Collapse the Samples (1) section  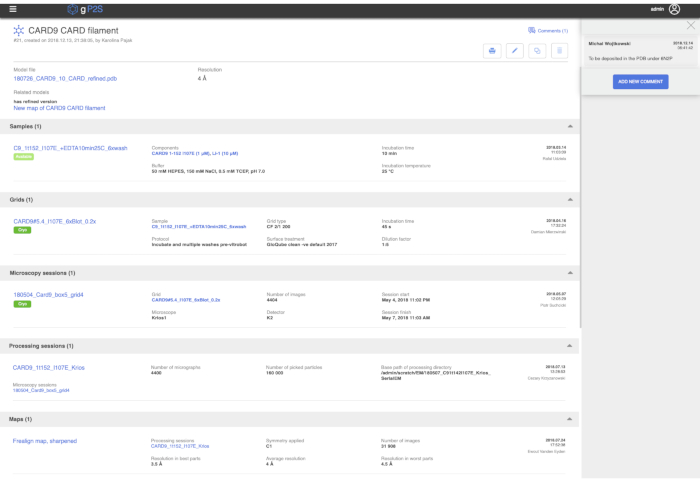(570, 127)
